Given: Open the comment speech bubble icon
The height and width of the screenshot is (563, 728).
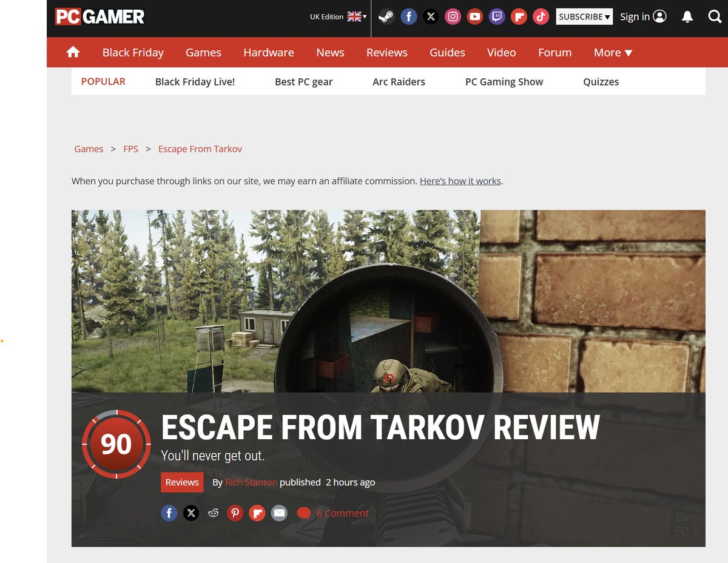Looking at the screenshot, I should pos(304,514).
